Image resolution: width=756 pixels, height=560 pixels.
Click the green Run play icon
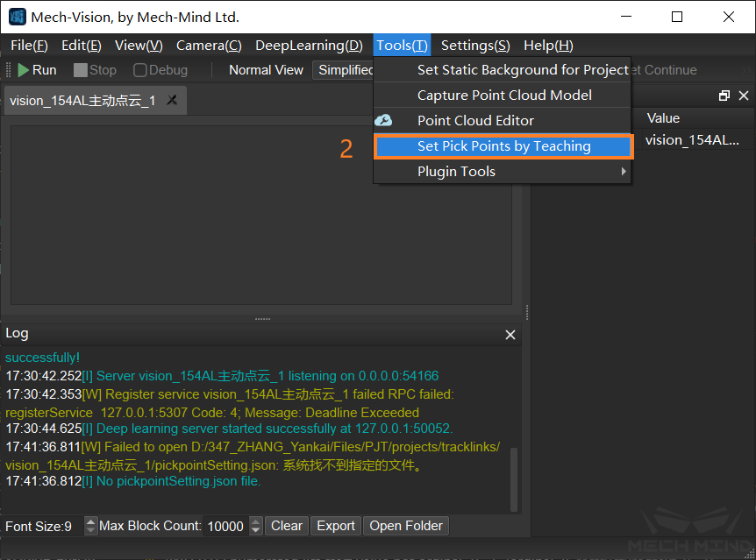tap(23, 70)
